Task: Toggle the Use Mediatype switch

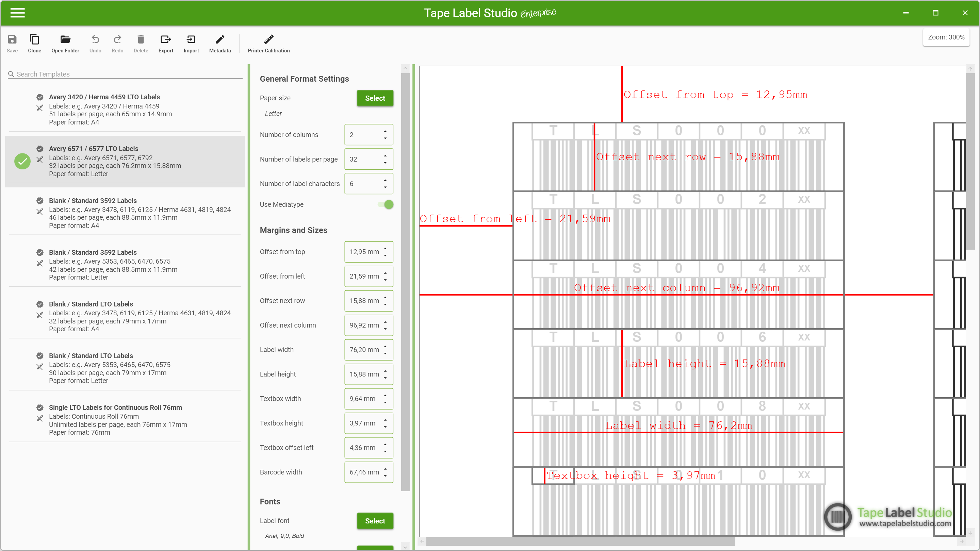Action: pyautogui.click(x=386, y=204)
